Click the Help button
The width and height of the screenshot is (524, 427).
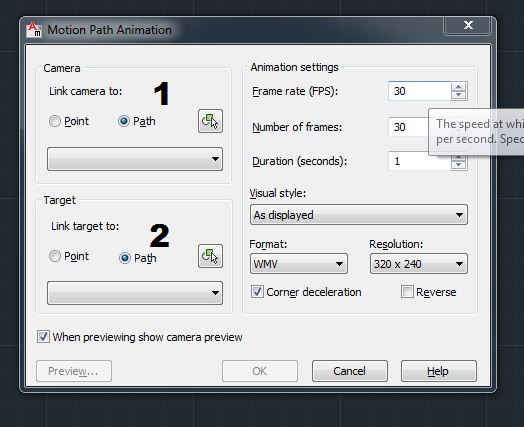[x=438, y=371]
